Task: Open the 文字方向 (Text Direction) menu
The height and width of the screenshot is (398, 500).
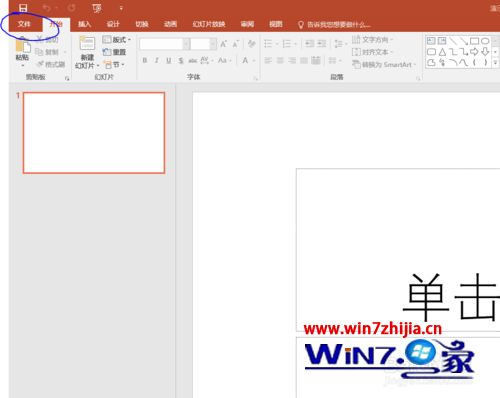Action: point(373,40)
